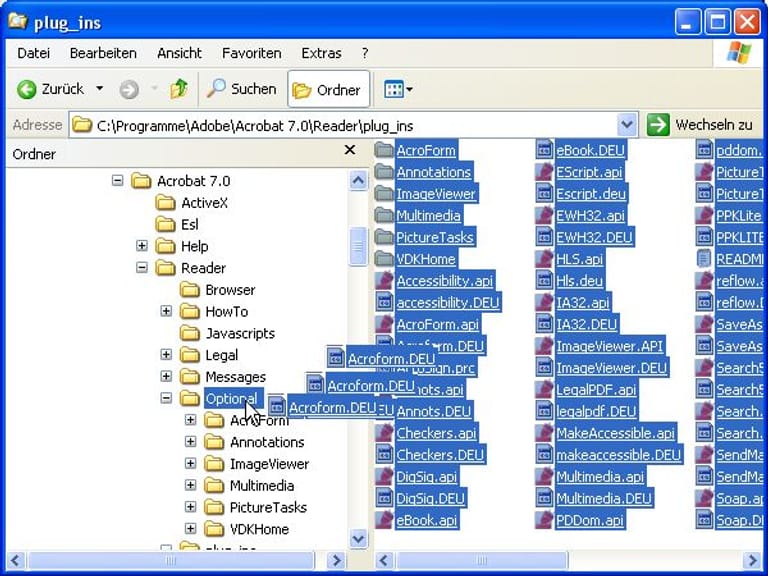This screenshot has height=576, width=768.
Task: Click the IA32.DEU file icon
Action: pos(544,324)
